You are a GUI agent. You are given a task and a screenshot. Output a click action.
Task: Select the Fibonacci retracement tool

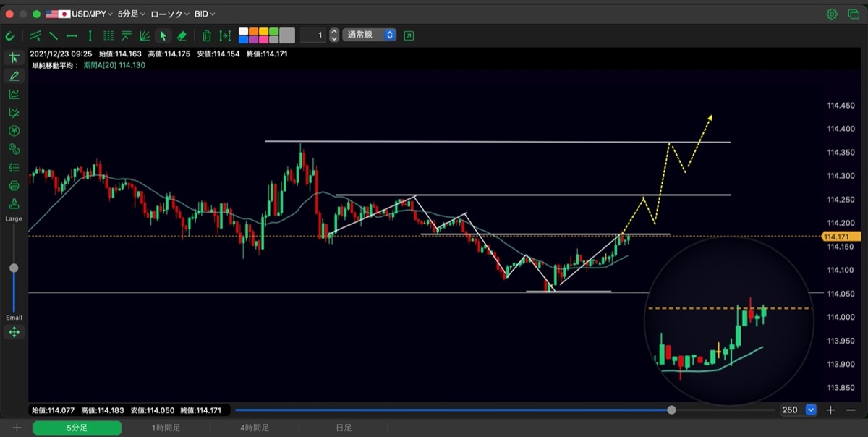point(127,35)
